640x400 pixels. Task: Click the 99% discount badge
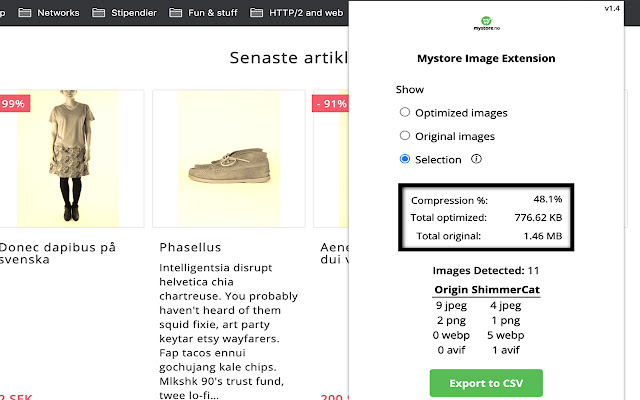coord(15,103)
